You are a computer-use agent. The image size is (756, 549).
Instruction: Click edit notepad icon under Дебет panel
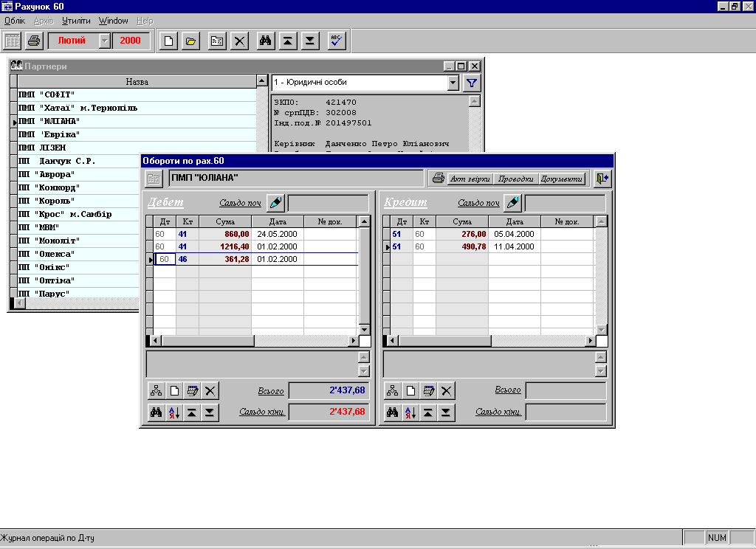click(x=193, y=390)
